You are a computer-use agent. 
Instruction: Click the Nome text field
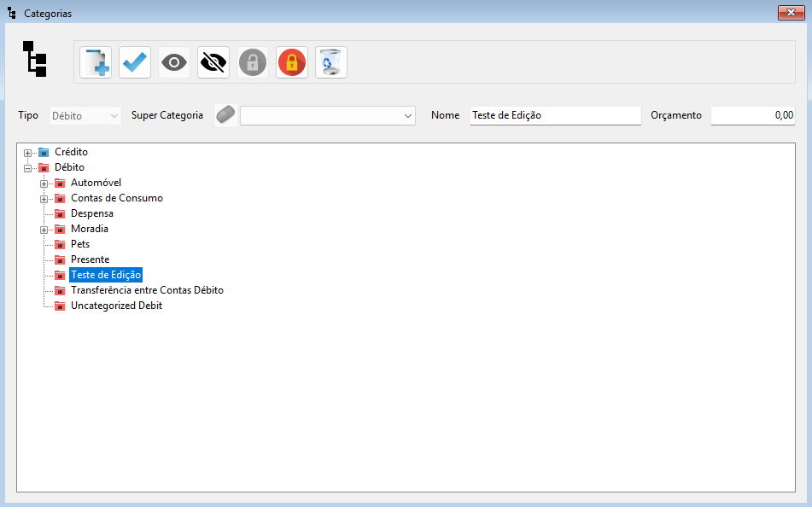(555, 115)
